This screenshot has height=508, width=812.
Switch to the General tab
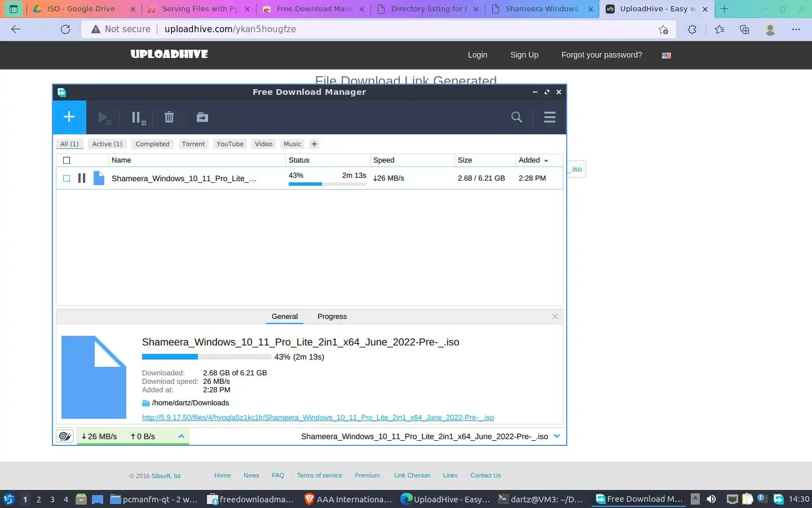pyautogui.click(x=285, y=317)
